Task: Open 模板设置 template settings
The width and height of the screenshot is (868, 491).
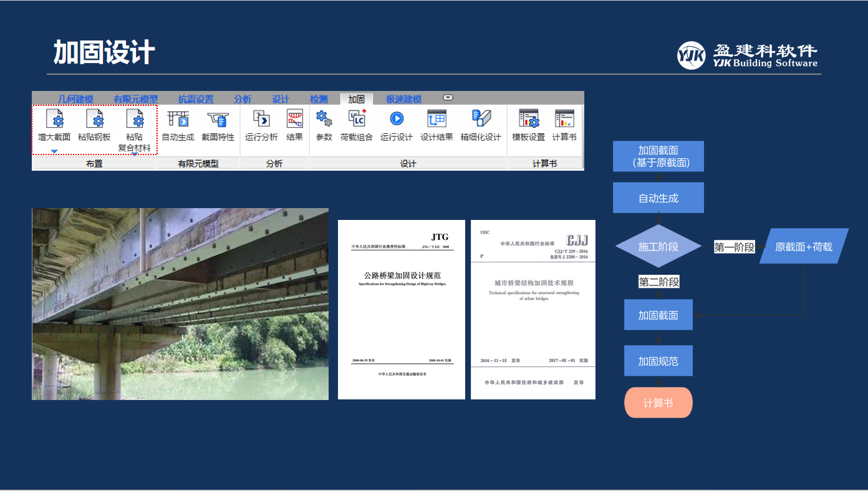Action: 528,119
